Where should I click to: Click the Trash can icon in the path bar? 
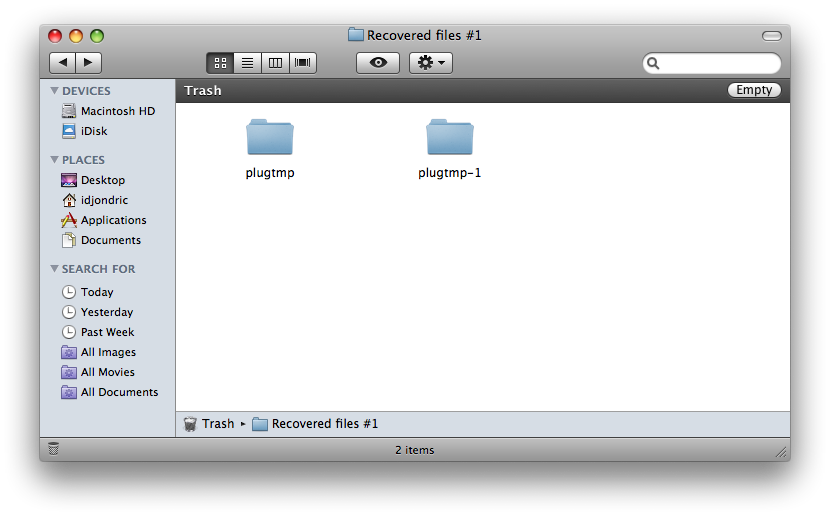[x=190, y=424]
